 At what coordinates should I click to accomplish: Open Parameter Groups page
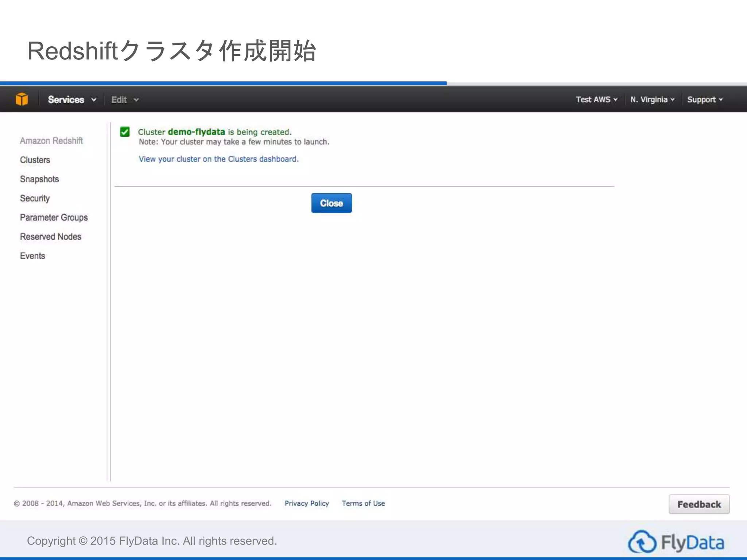pyautogui.click(x=54, y=218)
